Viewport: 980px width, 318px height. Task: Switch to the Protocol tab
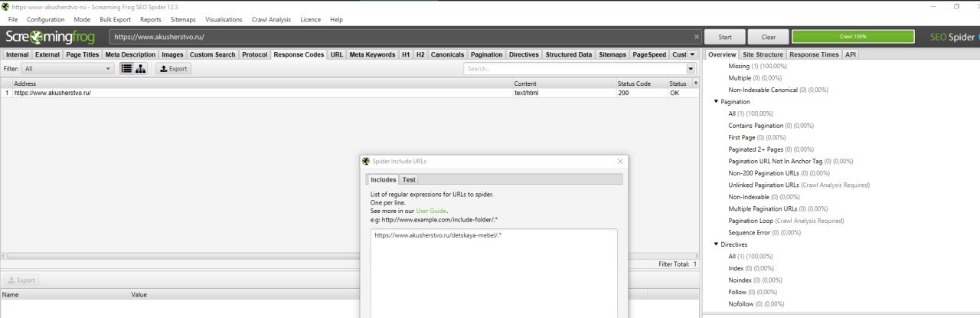[255, 54]
